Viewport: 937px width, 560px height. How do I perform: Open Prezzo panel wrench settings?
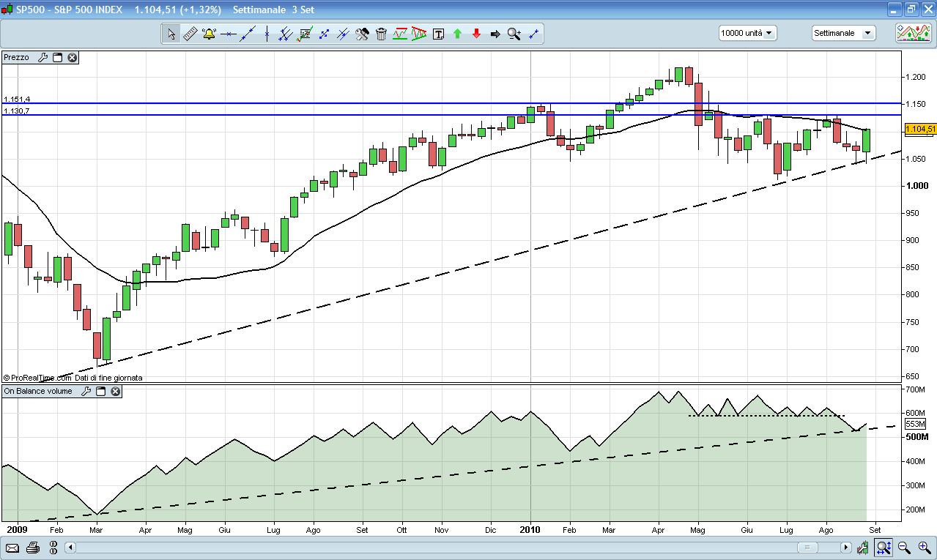point(42,57)
